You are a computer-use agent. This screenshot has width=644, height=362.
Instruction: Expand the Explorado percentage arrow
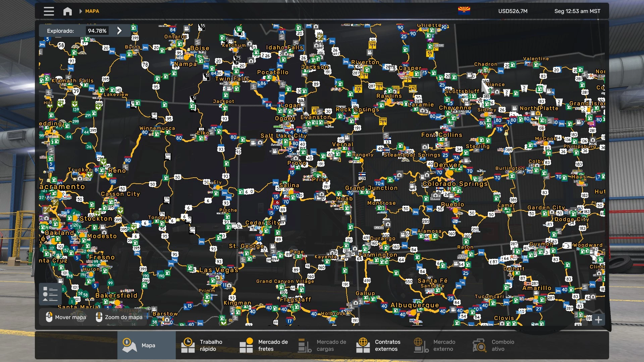(x=119, y=31)
